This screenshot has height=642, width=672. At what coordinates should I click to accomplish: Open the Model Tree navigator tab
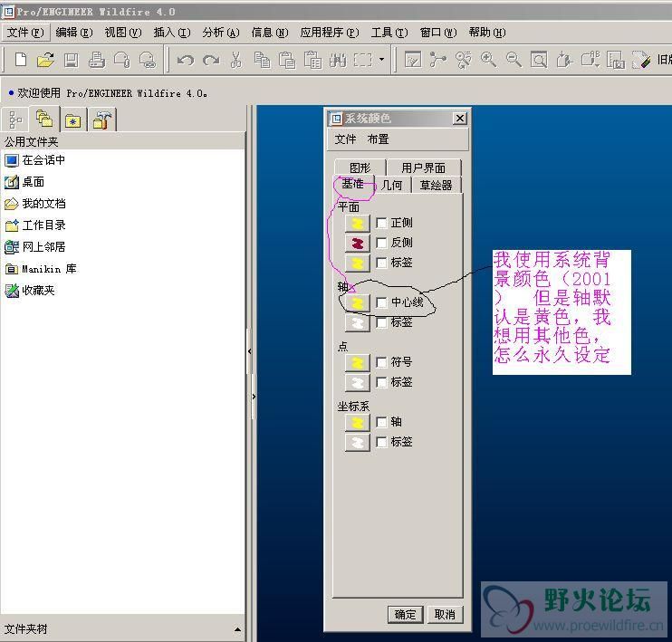(15, 120)
